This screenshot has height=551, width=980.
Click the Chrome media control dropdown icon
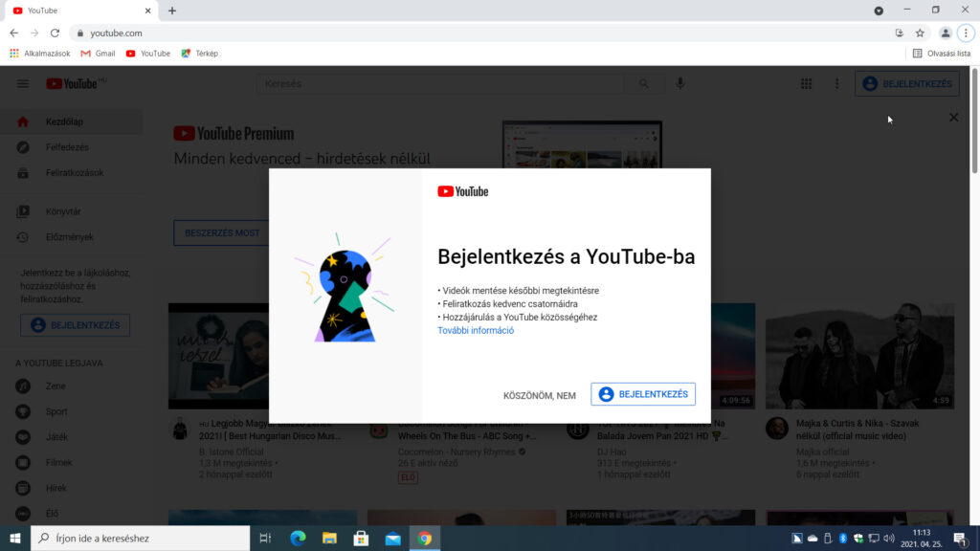click(879, 11)
